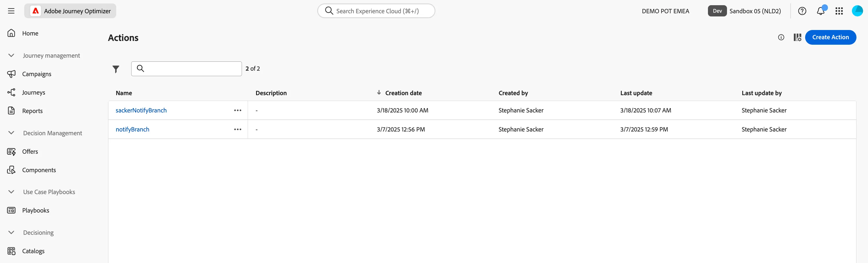The width and height of the screenshot is (868, 263).
Task: Open the sackerNotifyBranch action link
Action: click(141, 110)
